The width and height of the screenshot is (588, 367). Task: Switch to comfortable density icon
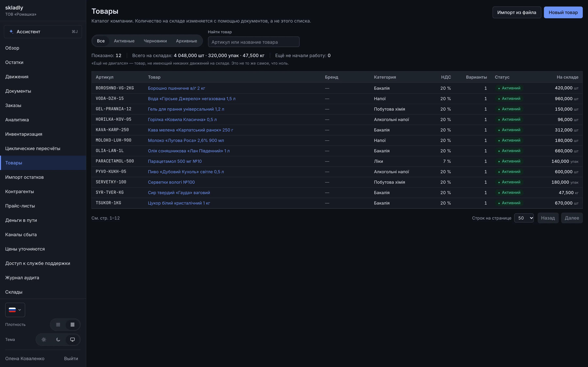[x=58, y=325]
